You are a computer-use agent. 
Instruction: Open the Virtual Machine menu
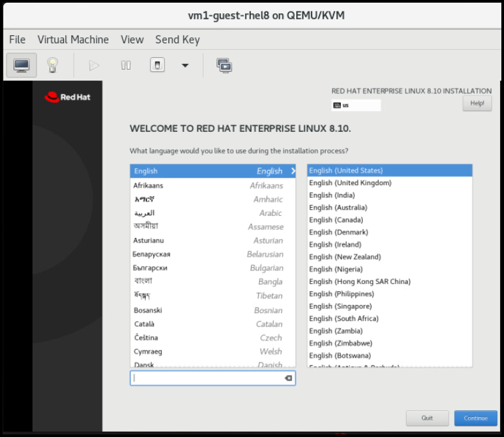[x=73, y=40]
